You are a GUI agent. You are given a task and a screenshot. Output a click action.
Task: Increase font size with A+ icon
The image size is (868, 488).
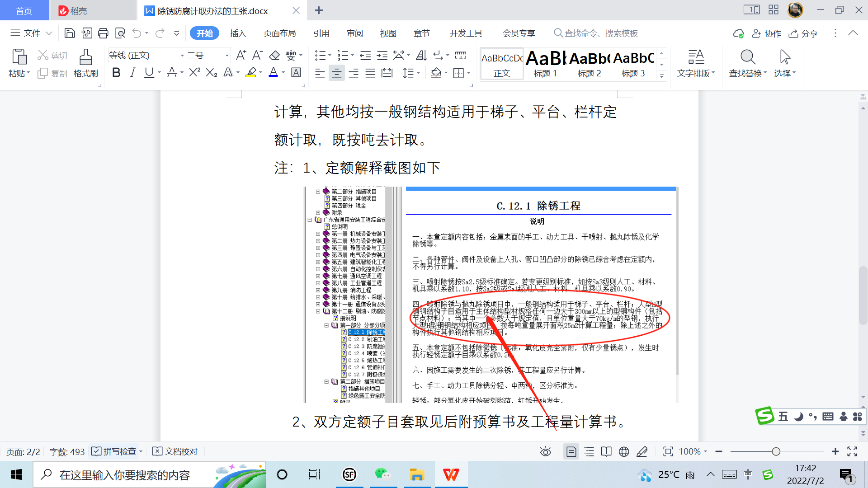tap(241, 55)
